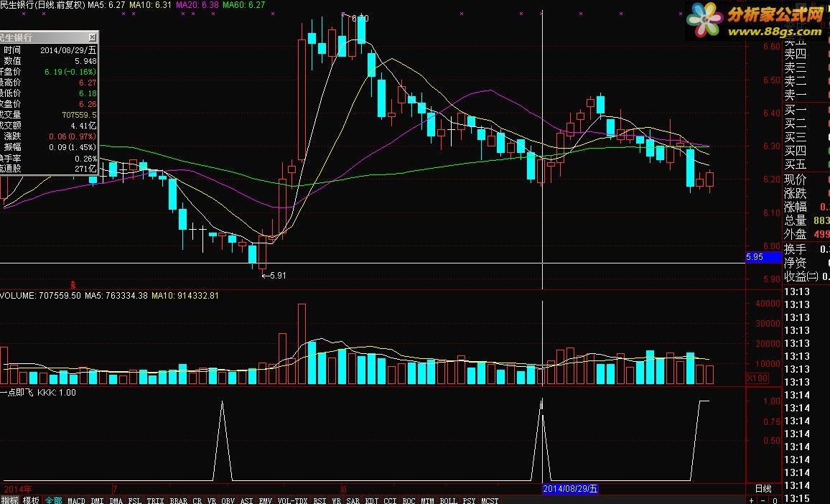
Task: Click the VOLUME: 707559.50 label
Action: [x=41, y=295]
